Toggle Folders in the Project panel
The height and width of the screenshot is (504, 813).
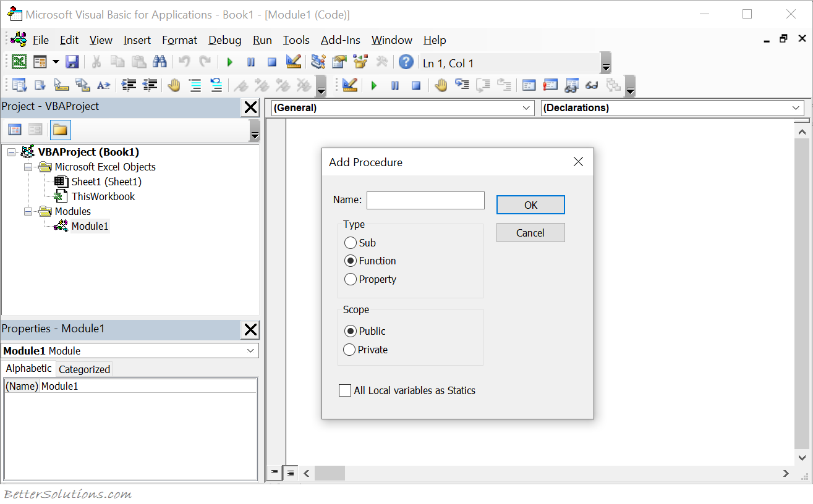[x=60, y=130]
